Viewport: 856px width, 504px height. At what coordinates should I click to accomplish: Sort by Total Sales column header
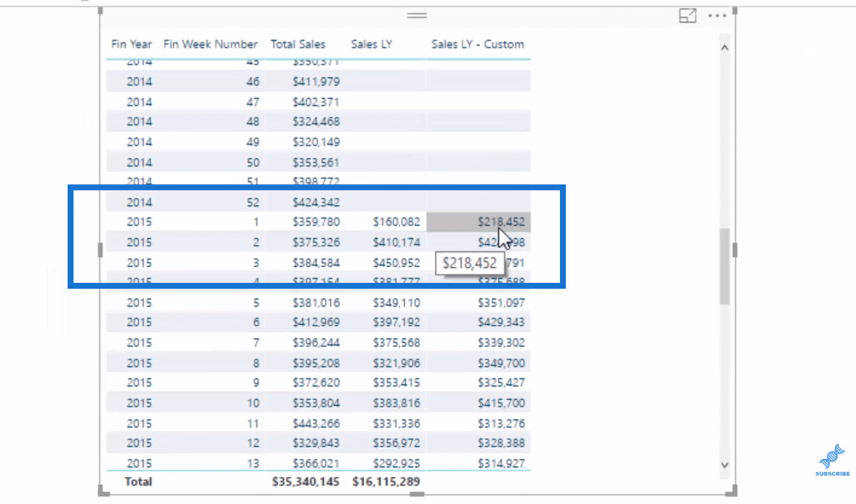tap(298, 44)
